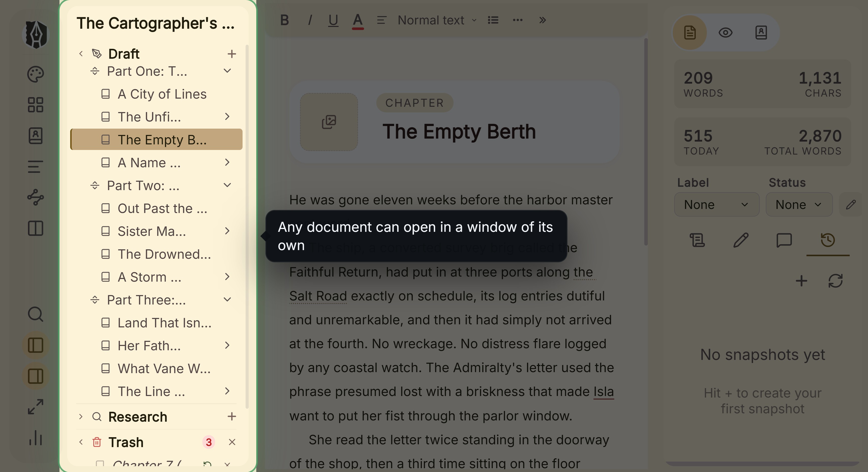Expand A Name ... chapter chevron
Image resolution: width=868 pixels, height=472 pixels.
point(228,162)
